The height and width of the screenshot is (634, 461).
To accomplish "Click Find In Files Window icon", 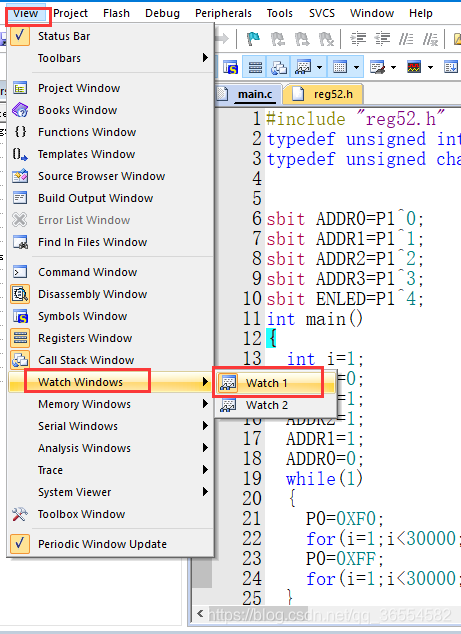I will 20,242.
